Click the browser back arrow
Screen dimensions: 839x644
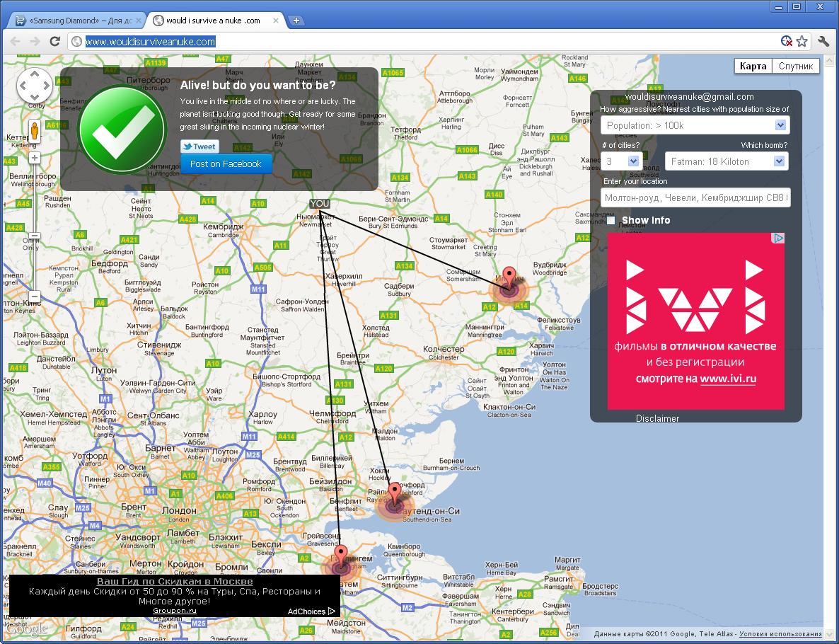pos(15,41)
